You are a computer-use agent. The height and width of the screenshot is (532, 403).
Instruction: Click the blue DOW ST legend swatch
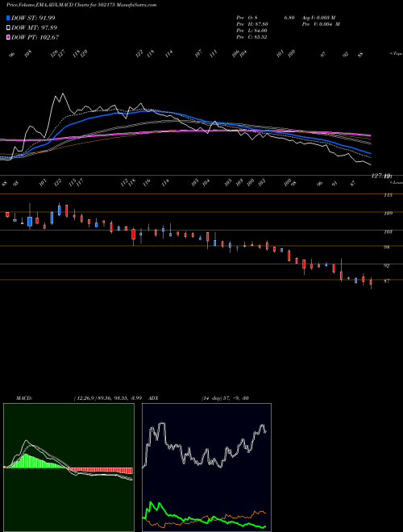9,18
